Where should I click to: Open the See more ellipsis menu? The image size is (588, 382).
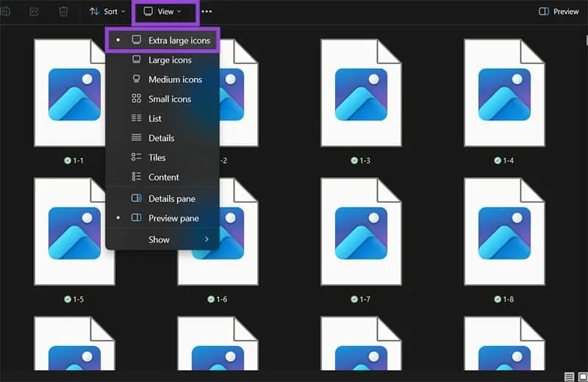(207, 12)
